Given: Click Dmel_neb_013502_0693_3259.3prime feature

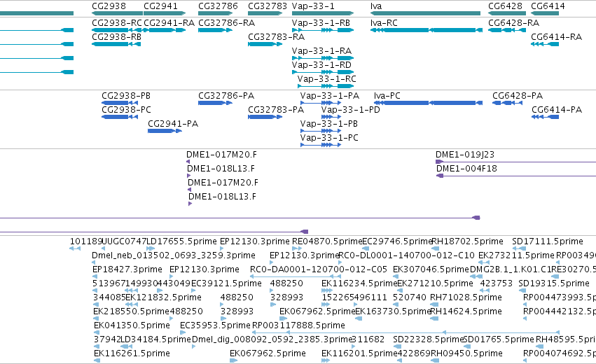Looking at the screenshot, I should 94,262.
